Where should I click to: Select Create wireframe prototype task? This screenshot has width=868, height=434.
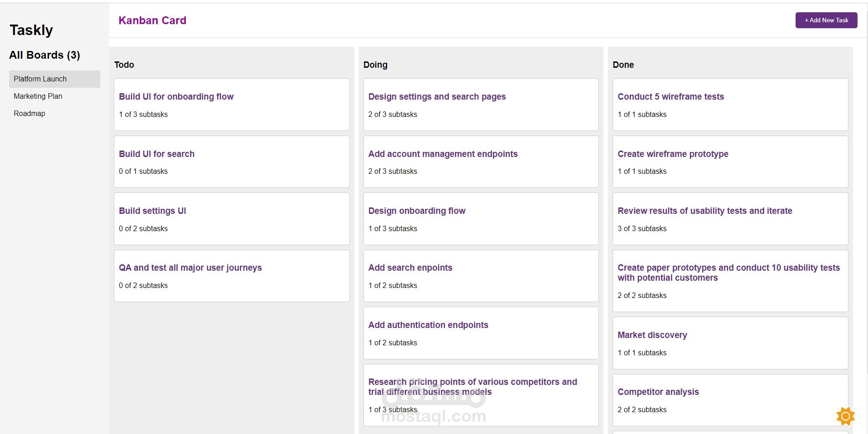coord(730,161)
